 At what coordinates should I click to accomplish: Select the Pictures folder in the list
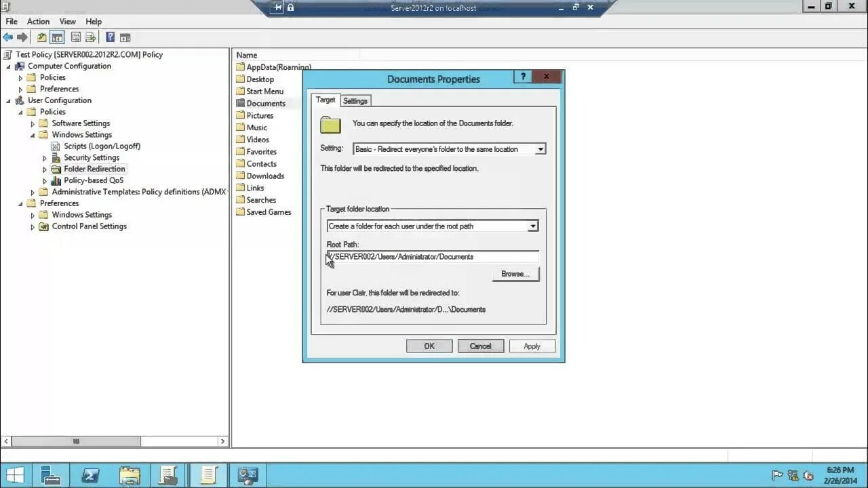(255, 116)
